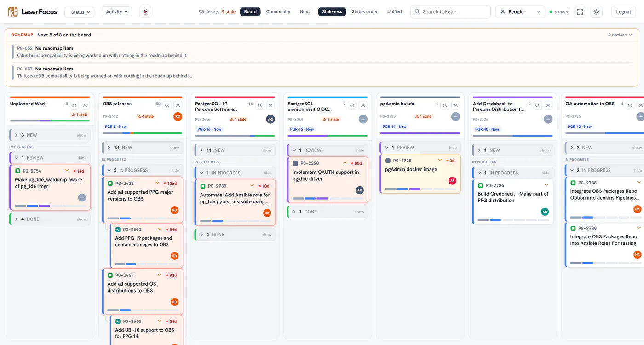Collapse 1 REVIEW group in pgAdmin builds

point(420,148)
